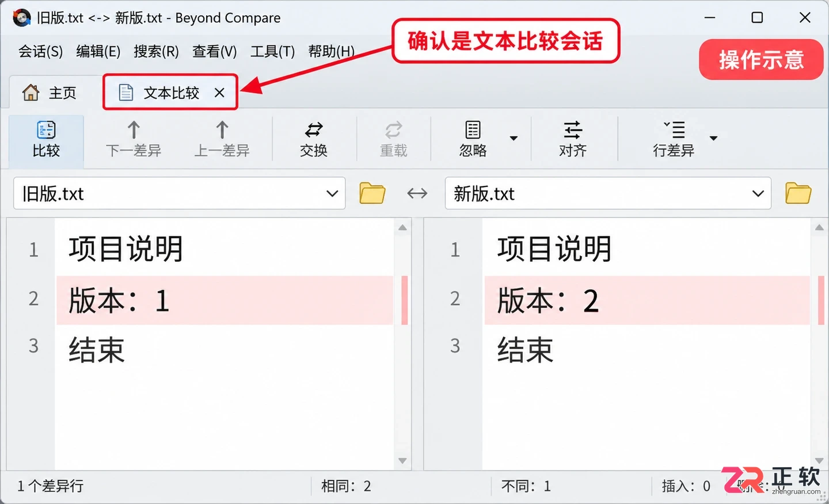This screenshot has height=504, width=829.
Task: Click left pane line 版本：1
Action: [225, 300]
